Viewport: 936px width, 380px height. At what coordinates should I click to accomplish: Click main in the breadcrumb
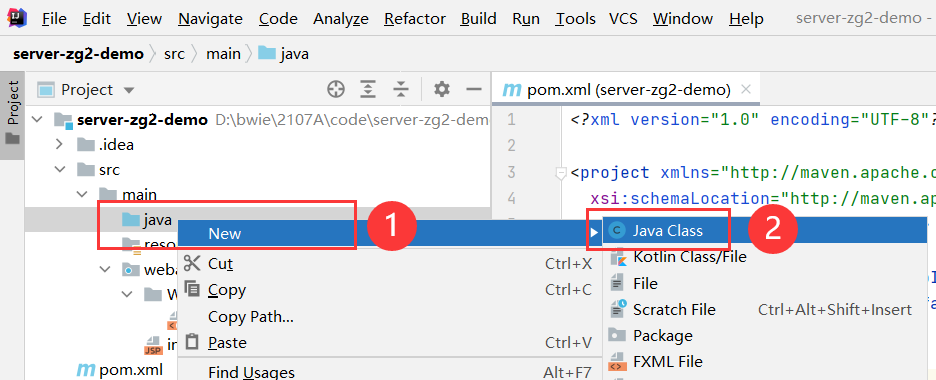coord(223,54)
